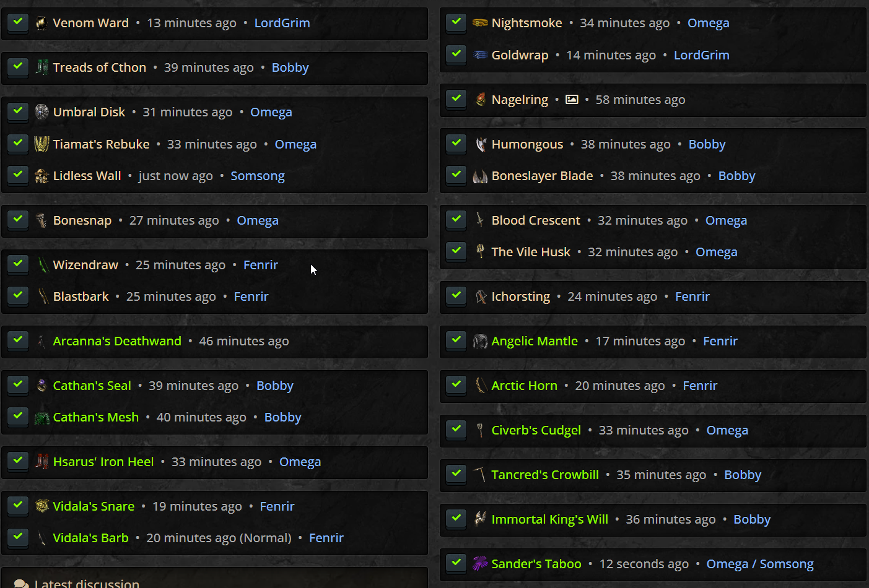Click the Nightsmoke belt icon
This screenshot has width=869, height=588.
click(480, 24)
